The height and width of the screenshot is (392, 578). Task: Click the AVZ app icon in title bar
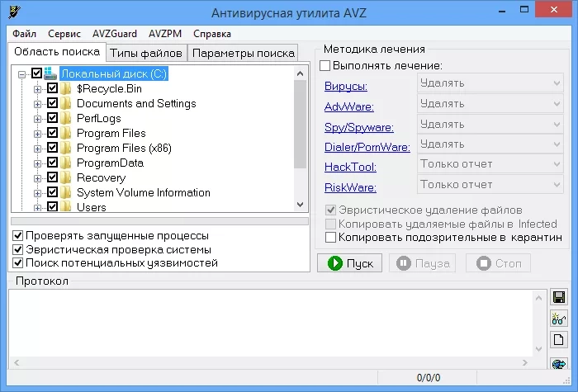[x=14, y=12]
